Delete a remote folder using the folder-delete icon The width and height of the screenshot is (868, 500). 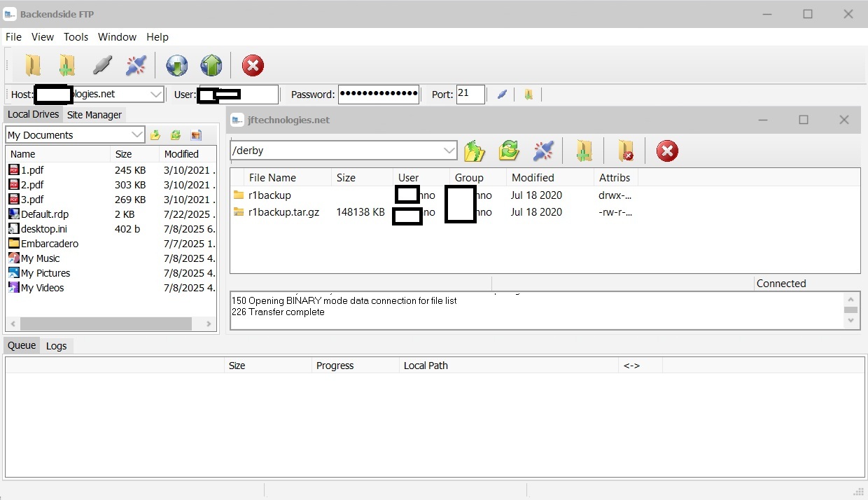[x=625, y=151]
